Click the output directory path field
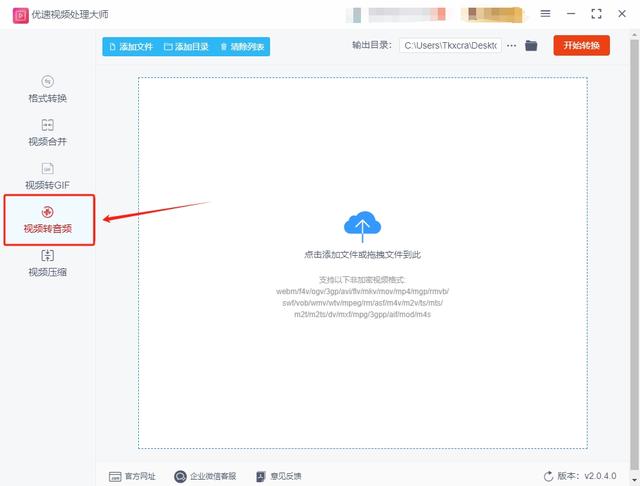The image size is (640, 486). tap(451, 46)
